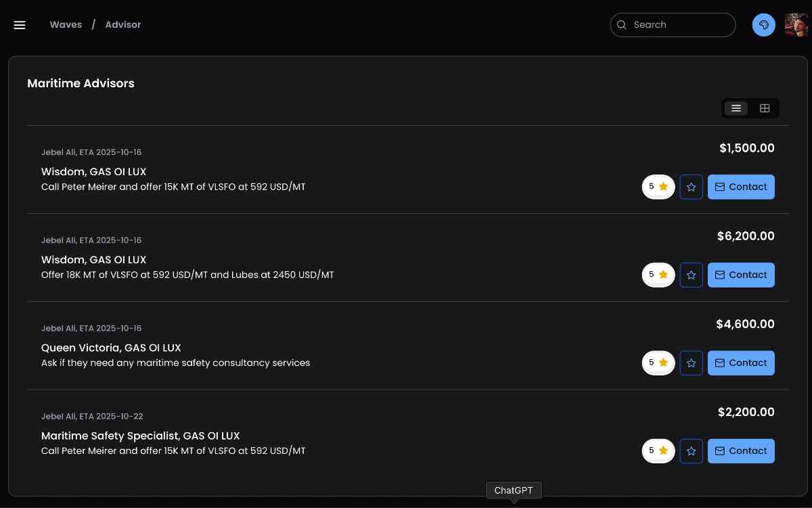
Task: Click the 5-star rating on $6,200.00 listing
Action: pos(658,275)
